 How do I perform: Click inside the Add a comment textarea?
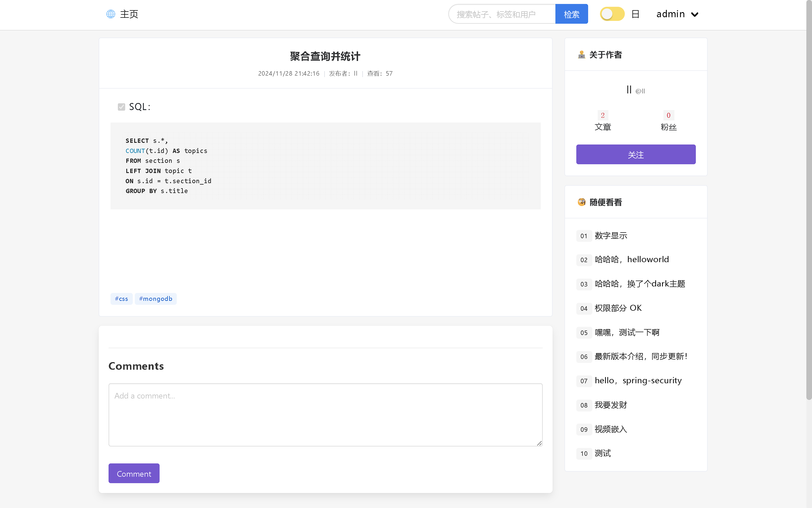[325, 415]
